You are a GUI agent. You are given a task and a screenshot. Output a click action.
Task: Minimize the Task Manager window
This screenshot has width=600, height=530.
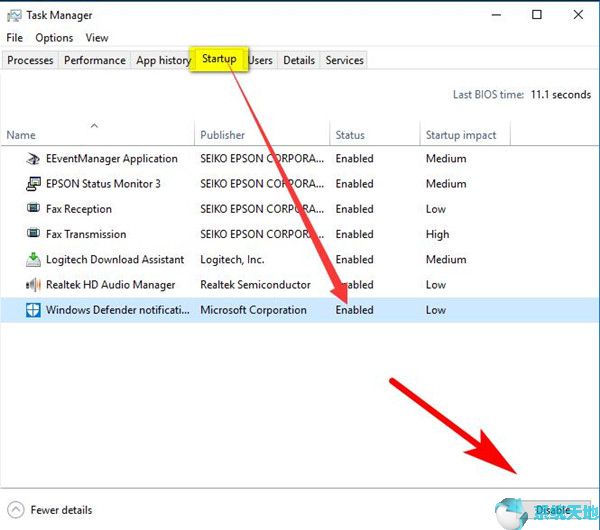(x=496, y=15)
